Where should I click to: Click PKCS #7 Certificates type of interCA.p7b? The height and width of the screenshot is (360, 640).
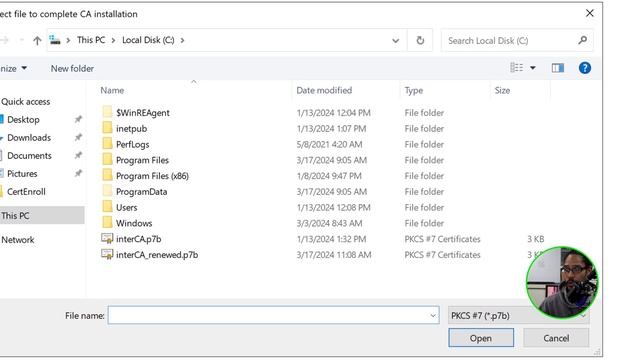(x=442, y=239)
